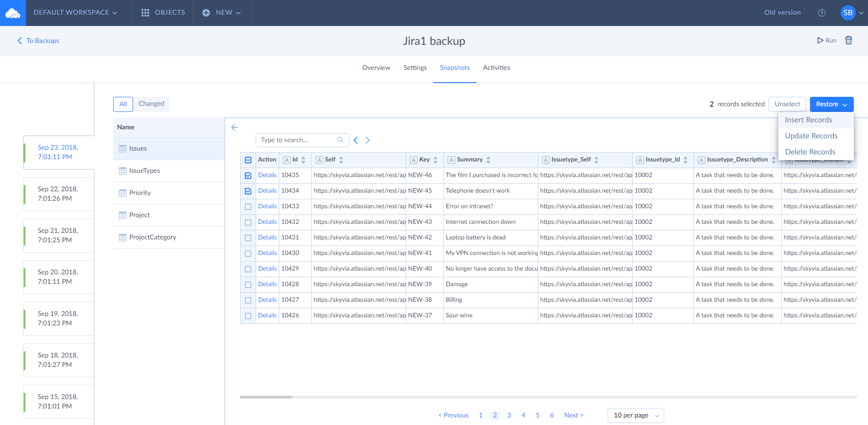Switch to Old version

(x=782, y=13)
